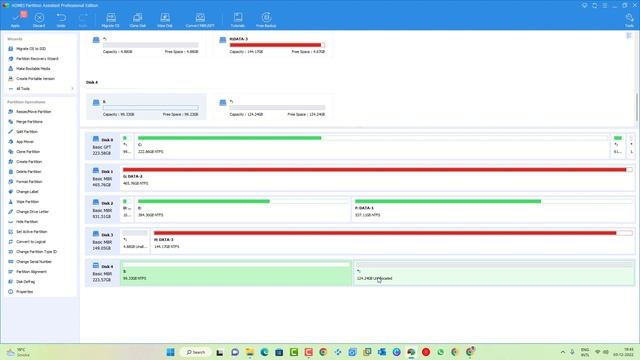Select F: DATA-1 partition on Disk 2
The image size is (640, 360).
click(x=493, y=209)
